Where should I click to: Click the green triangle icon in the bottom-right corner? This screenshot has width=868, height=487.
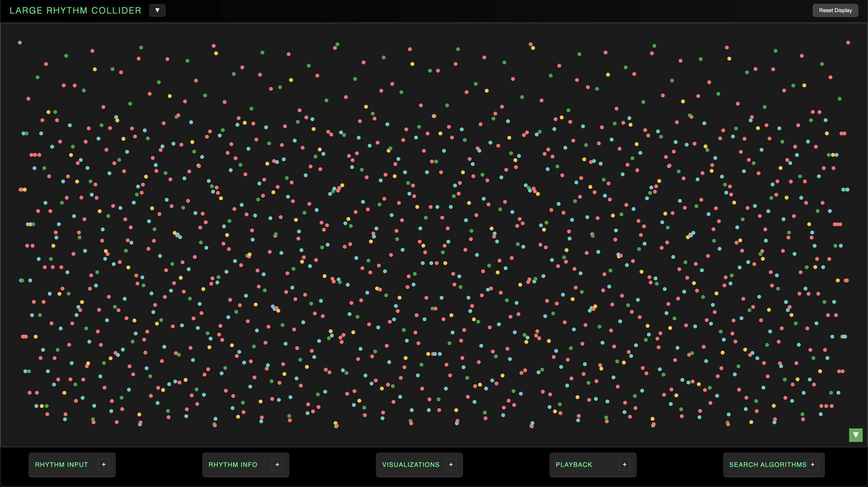pos(856,435)
